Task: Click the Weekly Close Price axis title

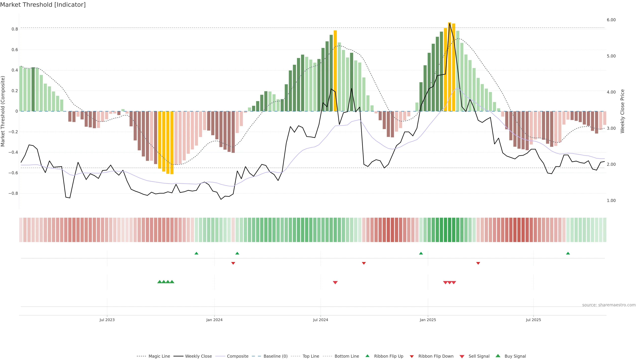Action: click(x=622, y=111)
